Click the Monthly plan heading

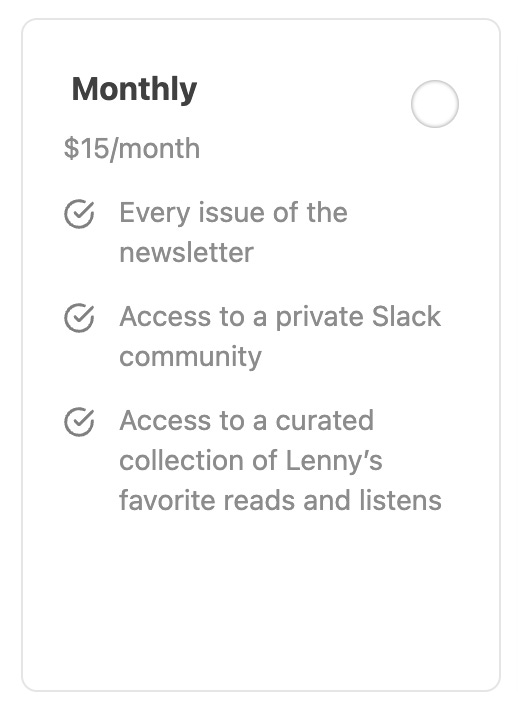(134, 90)
